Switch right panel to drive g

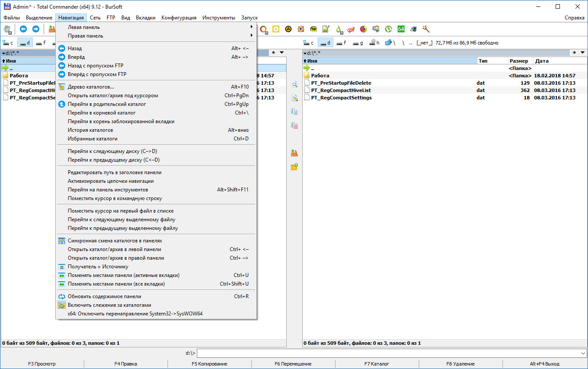[358, 43]
